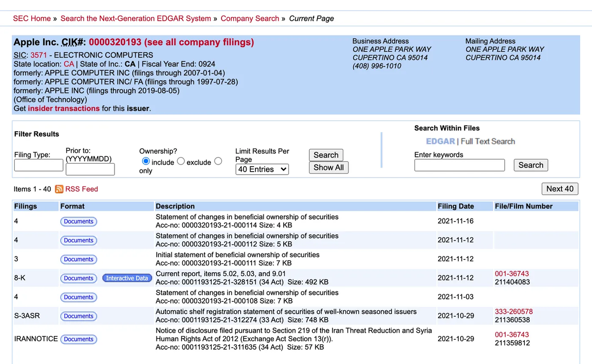Viewport: 592px width, 364px height.
Task: Select the Filings column header
Action: click(x=25, y=206)
